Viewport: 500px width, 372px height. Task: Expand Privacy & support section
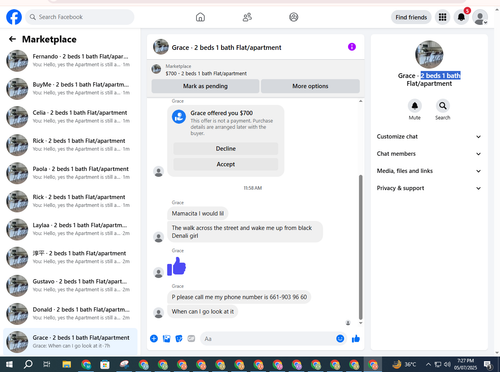pyautogui.click(x=429, y=188)
